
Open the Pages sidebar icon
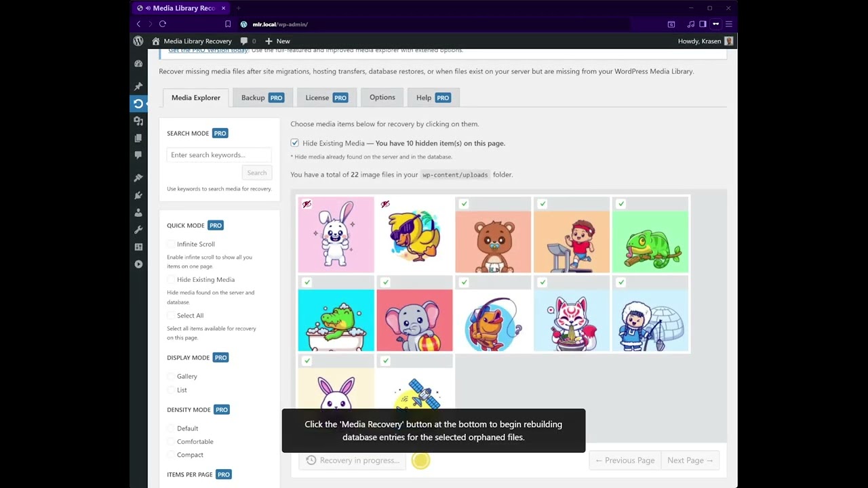(x=138, y=138)
